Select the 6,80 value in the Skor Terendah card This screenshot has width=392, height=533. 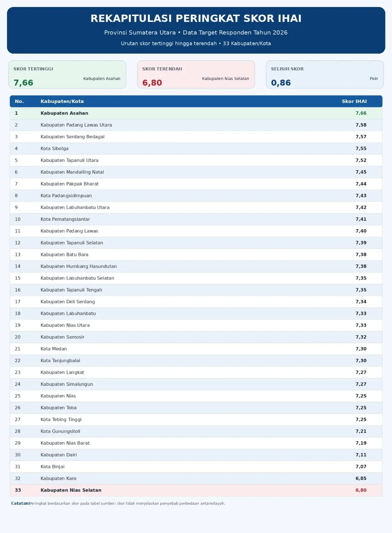click(152, 83)
